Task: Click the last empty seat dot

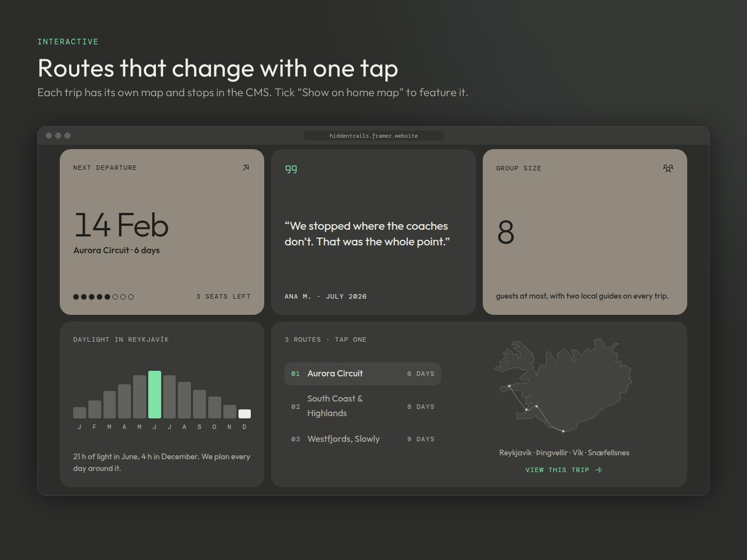Action: pos(131,297)
